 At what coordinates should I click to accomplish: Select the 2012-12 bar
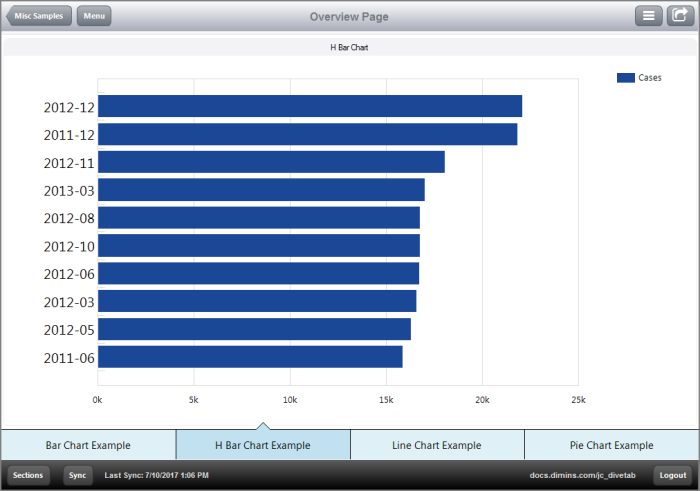click(309, 107)
